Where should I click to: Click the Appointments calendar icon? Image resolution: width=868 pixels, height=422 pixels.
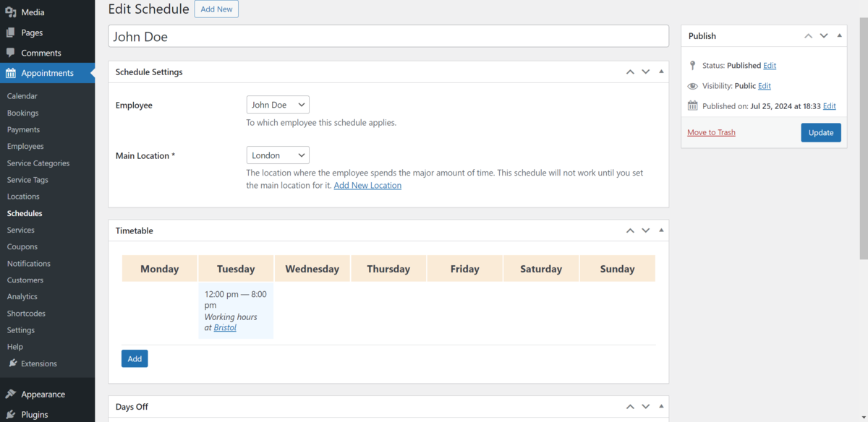coord(11,73)
